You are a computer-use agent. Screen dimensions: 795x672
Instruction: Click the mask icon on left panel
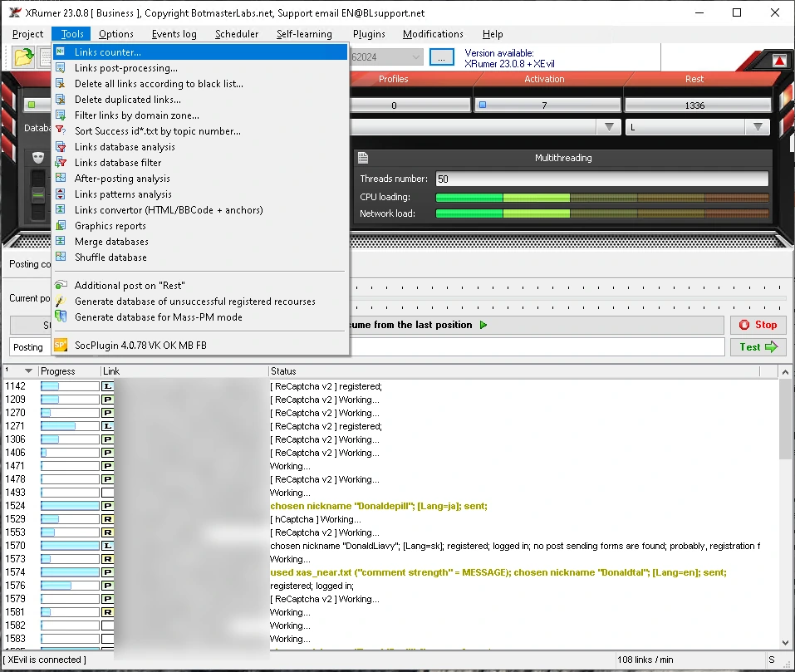38,158
